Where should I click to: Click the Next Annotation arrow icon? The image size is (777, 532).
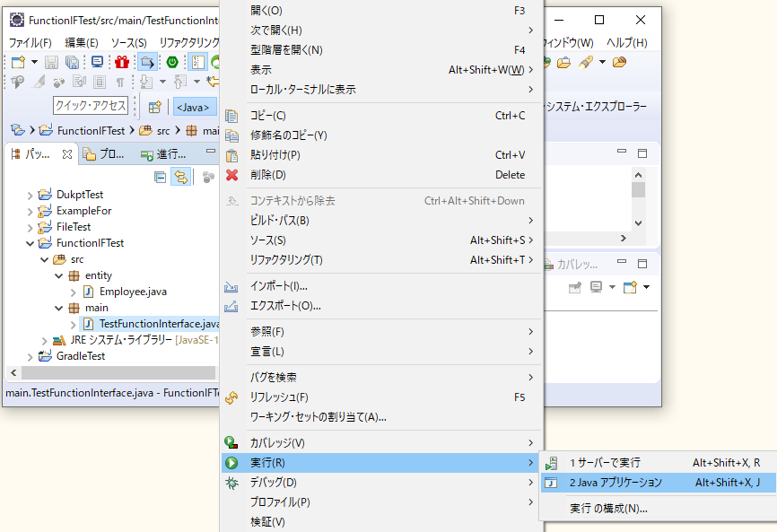click(x=145, y=82)
